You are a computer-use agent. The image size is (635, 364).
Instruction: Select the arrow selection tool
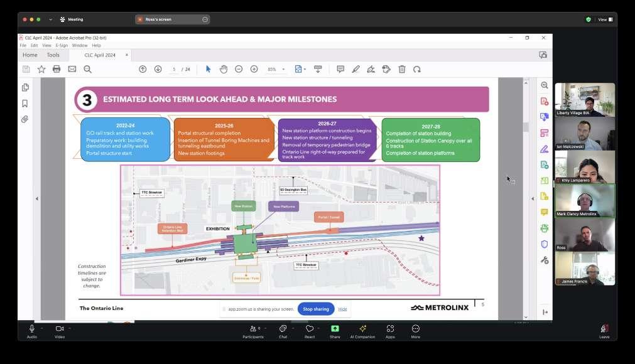tap(208, 69)
